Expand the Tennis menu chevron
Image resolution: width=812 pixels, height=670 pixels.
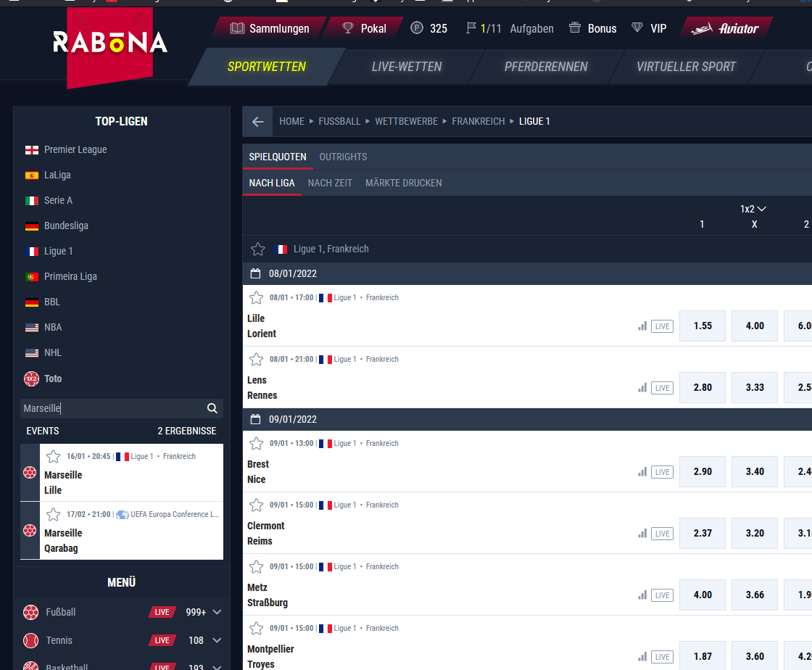217,640
